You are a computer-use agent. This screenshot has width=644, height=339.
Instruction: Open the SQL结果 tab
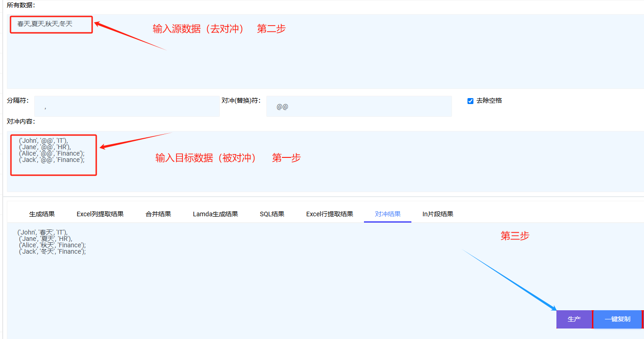pyautogui.click(x=272, y=214)
